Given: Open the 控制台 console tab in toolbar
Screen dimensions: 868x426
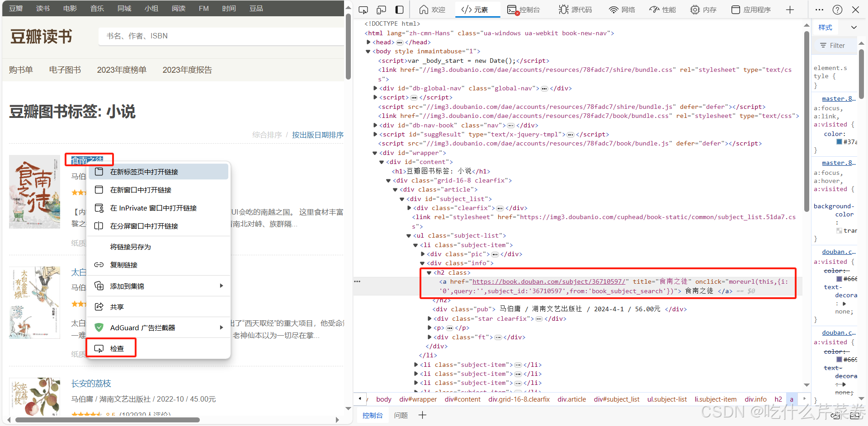Looking at the screenshot, I should tap(524, 9).
